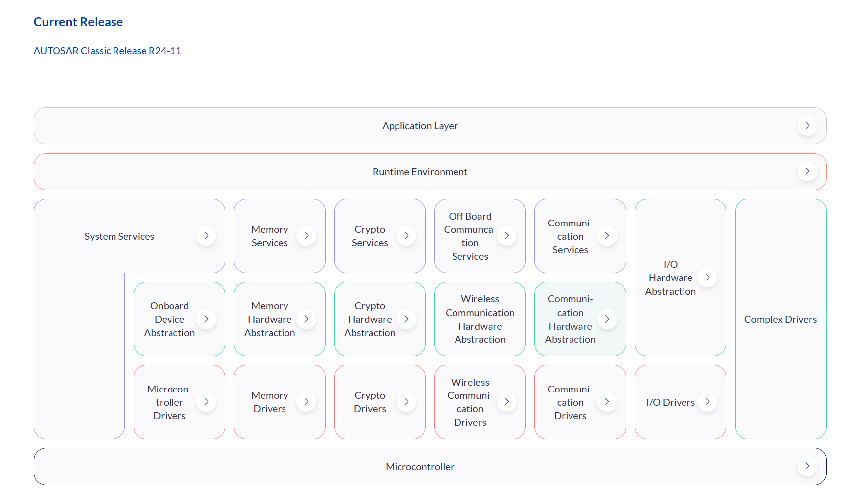This screenshot has width=855, height=504.
Task: Click the Communication Hardware Abstraction label
Action: click(570, 319)
